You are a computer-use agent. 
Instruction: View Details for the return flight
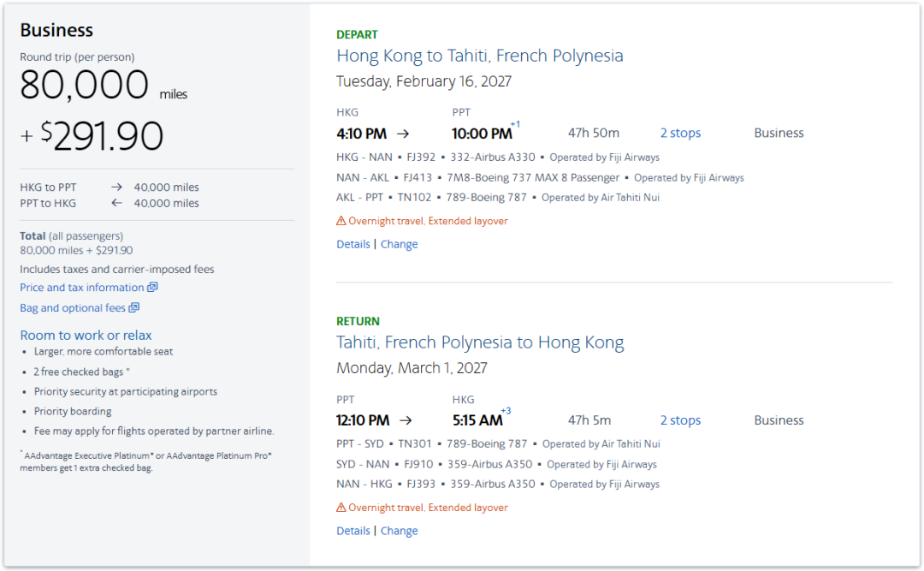[353, 531]
